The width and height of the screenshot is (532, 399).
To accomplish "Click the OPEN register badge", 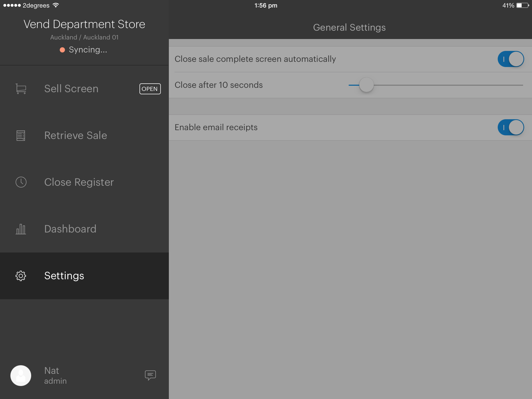I will tap(150, 89).
